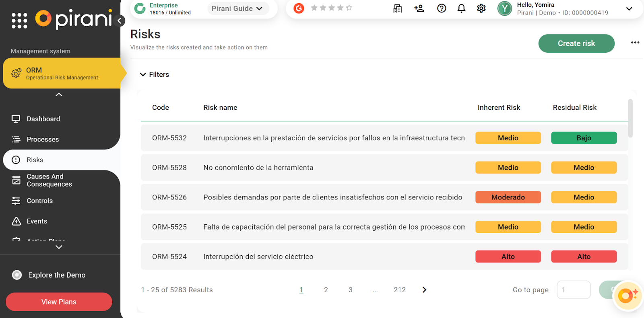Go to page 2 of results
Screen dimensions: 644x318
click(326, 290)
